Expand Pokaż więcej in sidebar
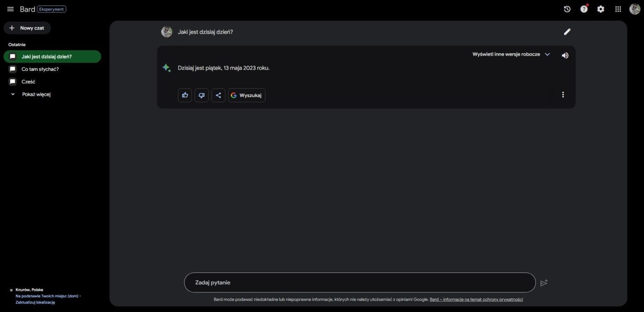 point(36,94)
